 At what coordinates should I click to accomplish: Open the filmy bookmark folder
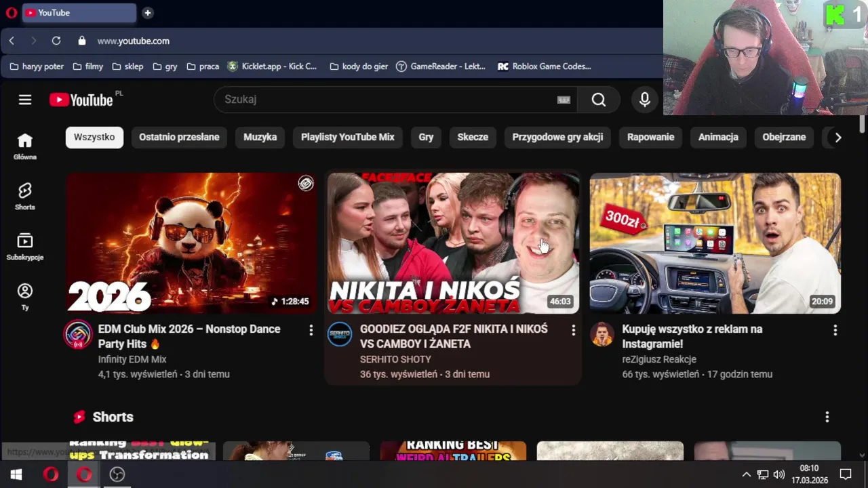point(87,66)
